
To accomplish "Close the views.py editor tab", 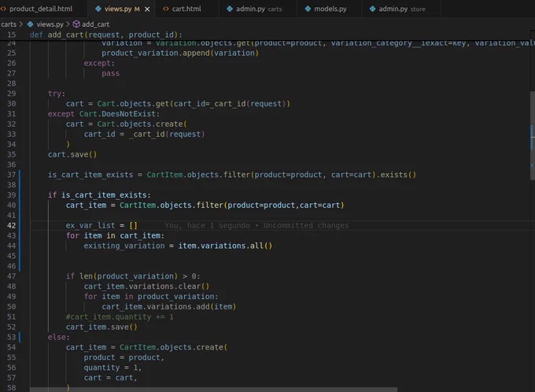I will (147, 9).
